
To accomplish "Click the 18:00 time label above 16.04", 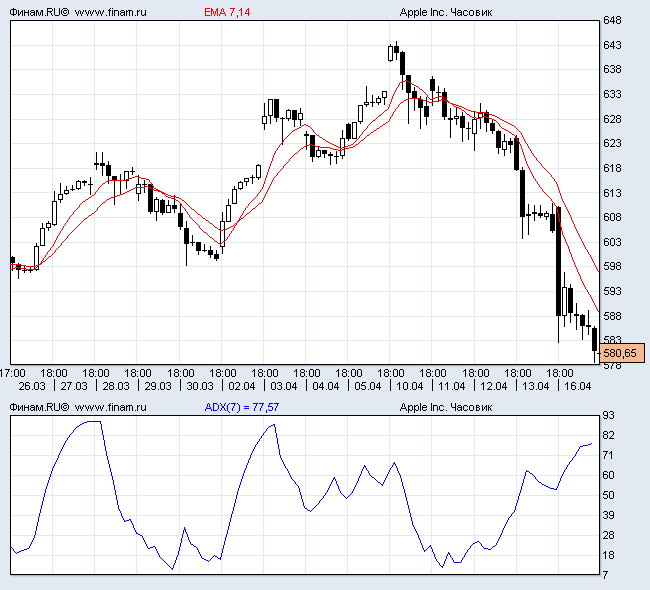I will 560,373.
